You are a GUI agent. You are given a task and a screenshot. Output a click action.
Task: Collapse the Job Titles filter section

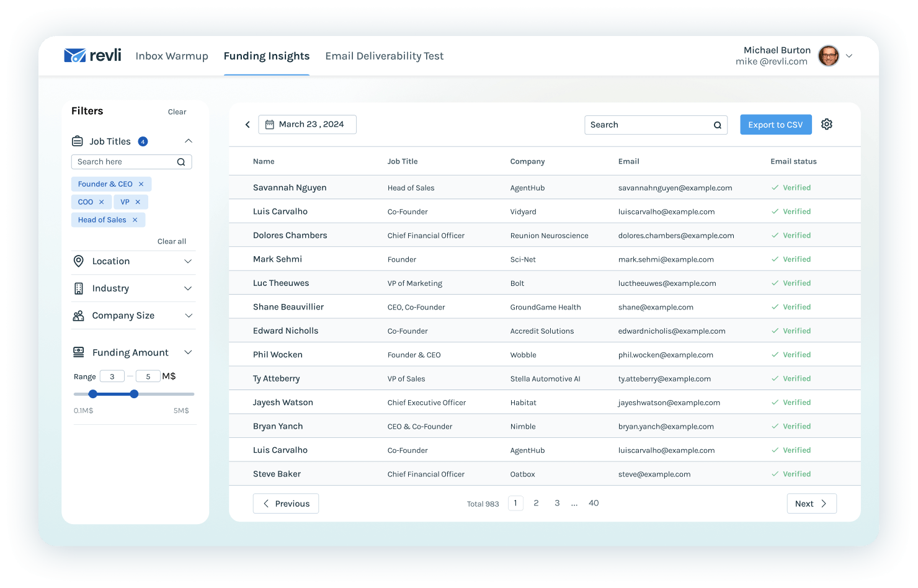[x=189, y=141]
